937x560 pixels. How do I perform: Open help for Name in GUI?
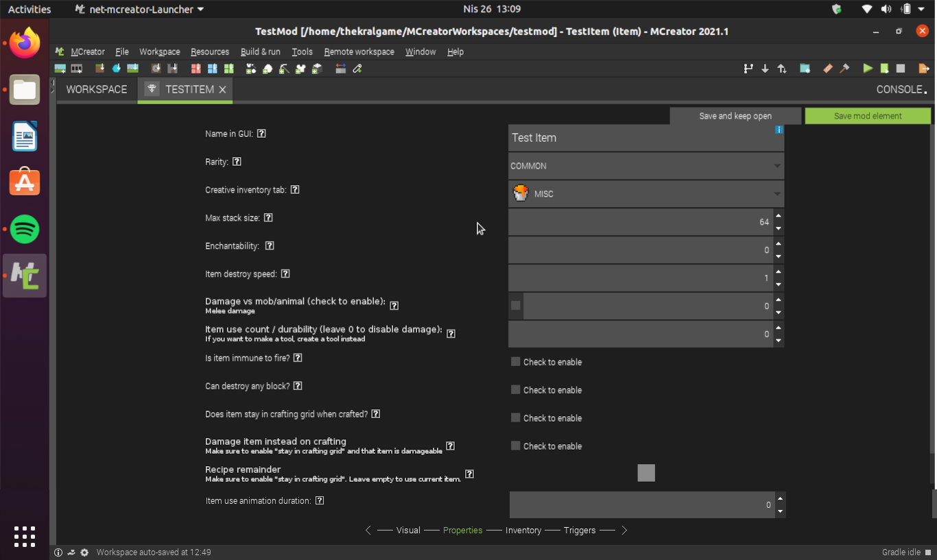click(261, 134)
